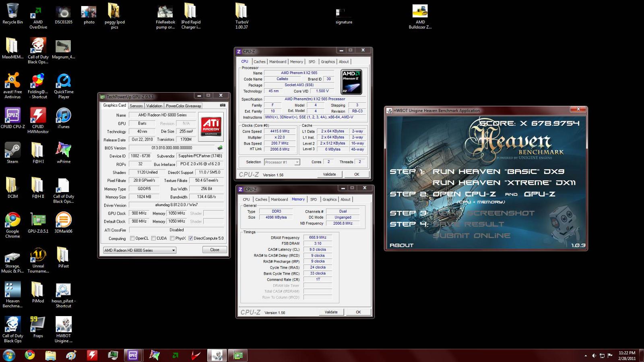Click Validate in the upper CPU-Z window

click(x=329, y=174)
